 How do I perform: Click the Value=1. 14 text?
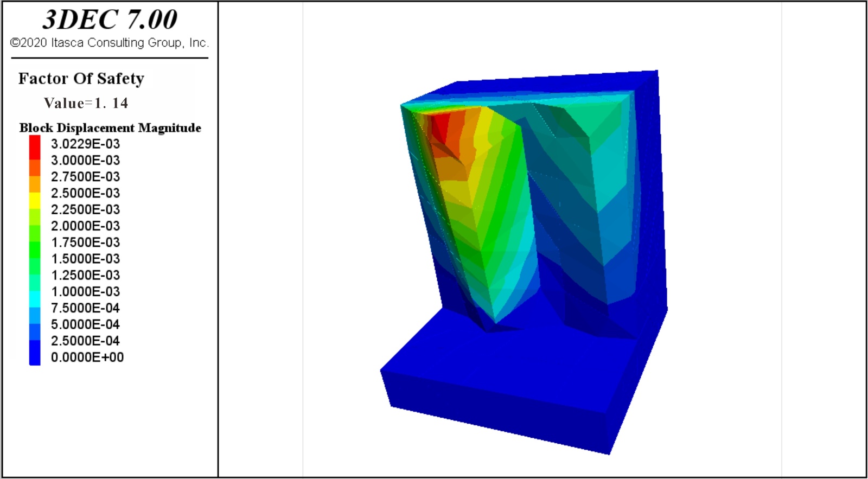pyautogui.click(x=86, y=103)
